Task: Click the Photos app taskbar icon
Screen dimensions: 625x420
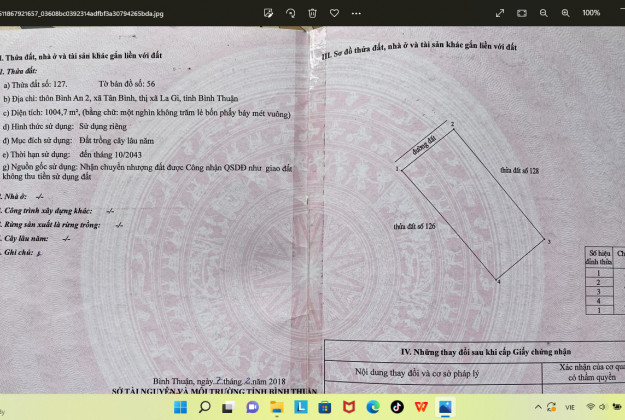Action: (x=445, y=407)
